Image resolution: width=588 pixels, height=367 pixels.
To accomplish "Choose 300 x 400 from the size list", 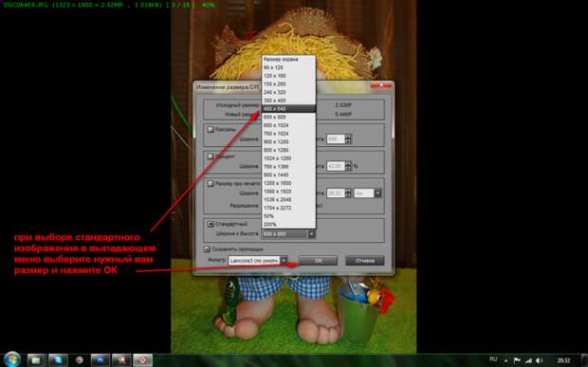I will [x=288, y=101].
